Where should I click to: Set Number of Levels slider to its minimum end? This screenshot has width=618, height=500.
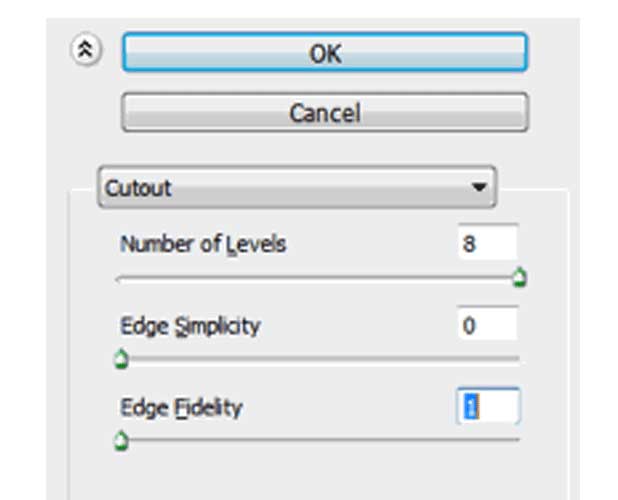[119, 279]
